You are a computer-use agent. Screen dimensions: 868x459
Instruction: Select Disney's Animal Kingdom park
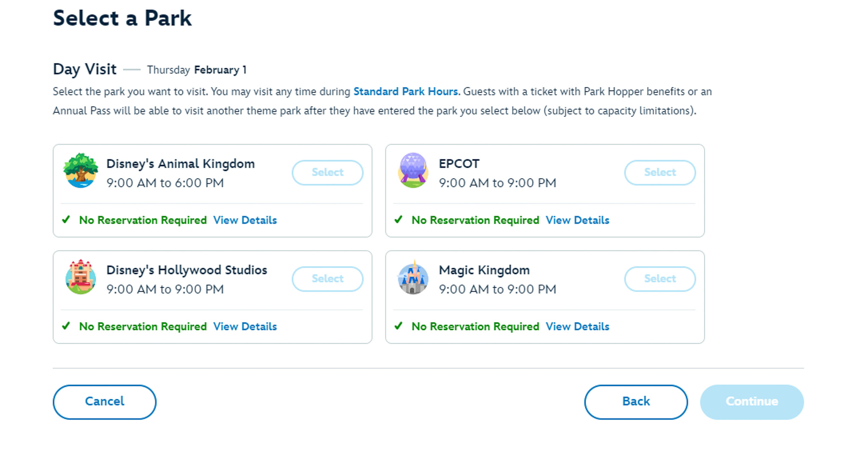coord(327,173)
